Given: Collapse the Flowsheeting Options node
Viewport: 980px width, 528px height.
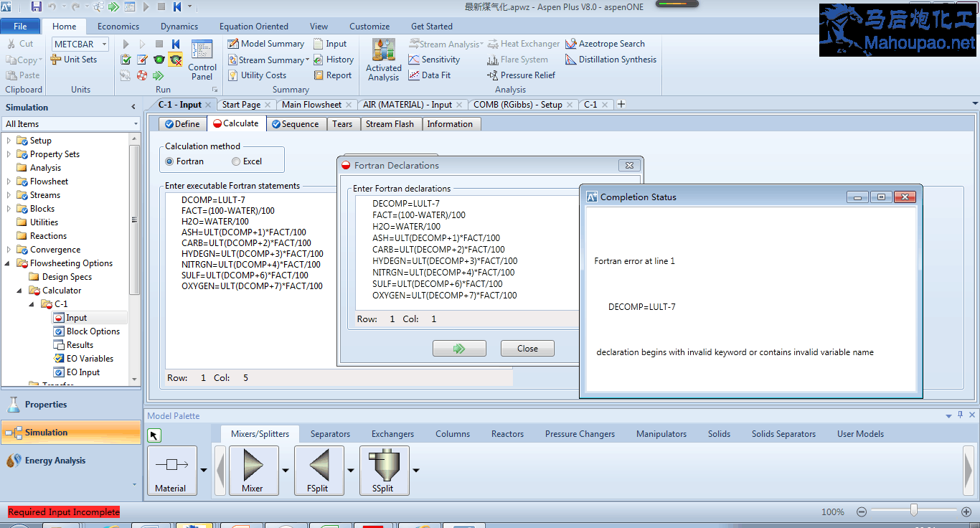Looking at the screenshot, I should coord(9,263).
